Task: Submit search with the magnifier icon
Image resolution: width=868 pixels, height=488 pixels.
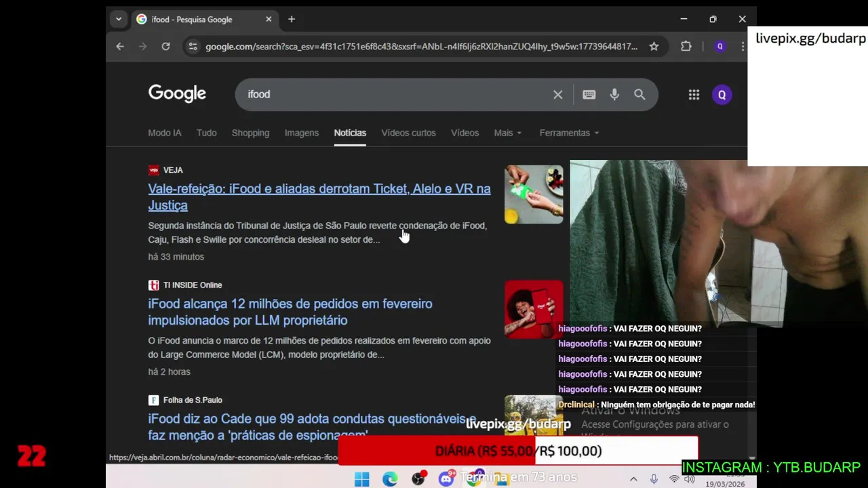Action: click(639, 94)
